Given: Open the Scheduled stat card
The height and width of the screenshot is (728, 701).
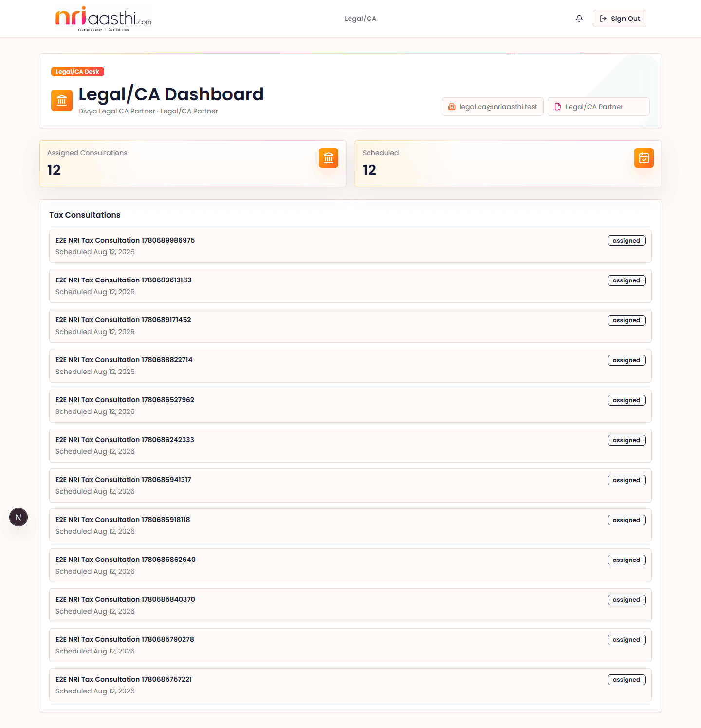Looking at the screenshot, I should 508,164.
